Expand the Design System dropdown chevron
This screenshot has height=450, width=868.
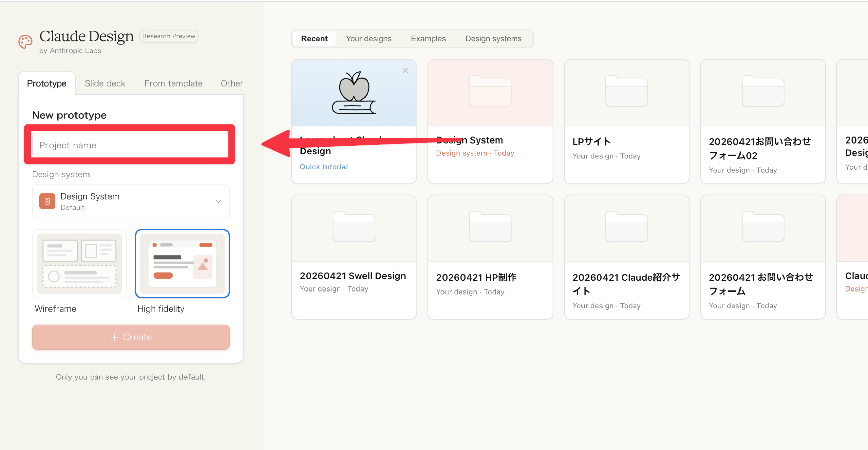pos(218,201)
